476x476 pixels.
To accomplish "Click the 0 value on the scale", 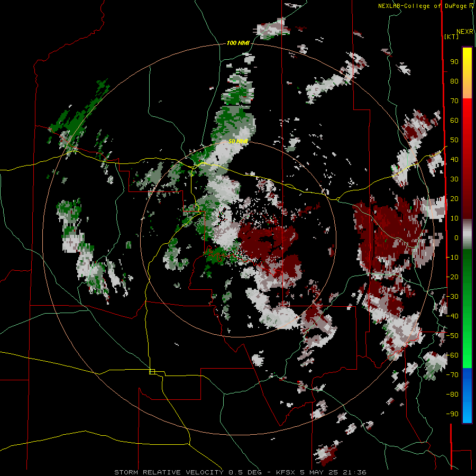I will tap(456, 238).
